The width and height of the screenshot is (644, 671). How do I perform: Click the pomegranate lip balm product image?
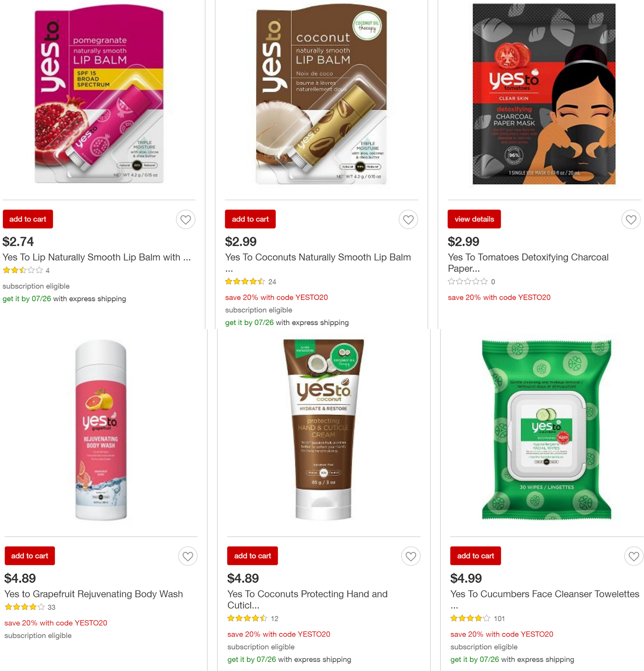(99, 95)
